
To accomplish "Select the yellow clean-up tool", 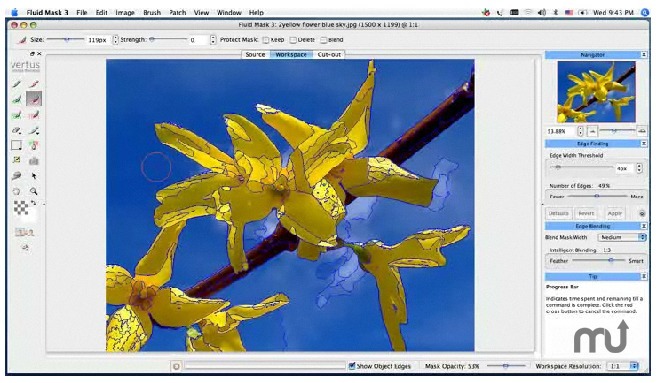I will 16,160.
